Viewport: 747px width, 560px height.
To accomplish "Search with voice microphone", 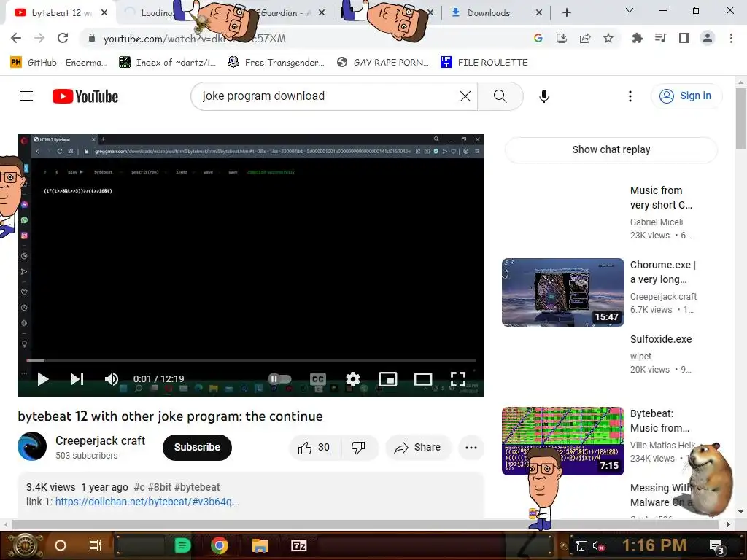I will point(544,96).
